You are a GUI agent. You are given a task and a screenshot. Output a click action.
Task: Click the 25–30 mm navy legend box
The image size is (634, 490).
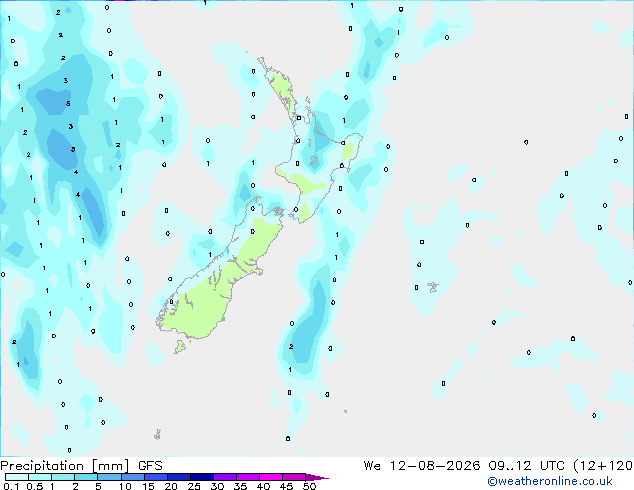(x=201, y=477)
